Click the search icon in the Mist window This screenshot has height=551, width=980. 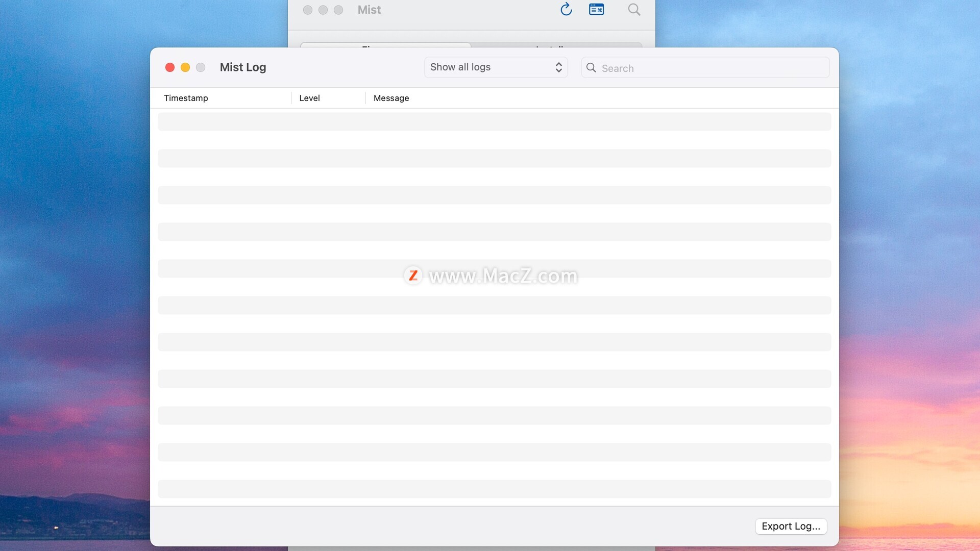[634, 9]
